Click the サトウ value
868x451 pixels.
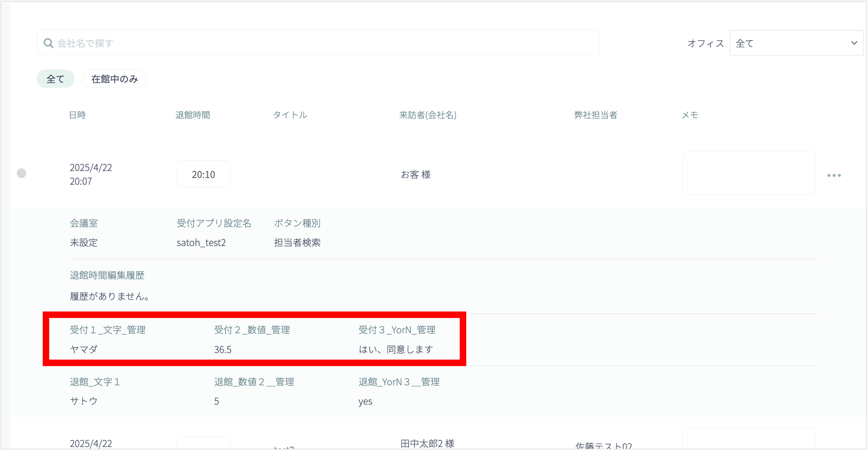coord(84,401)
